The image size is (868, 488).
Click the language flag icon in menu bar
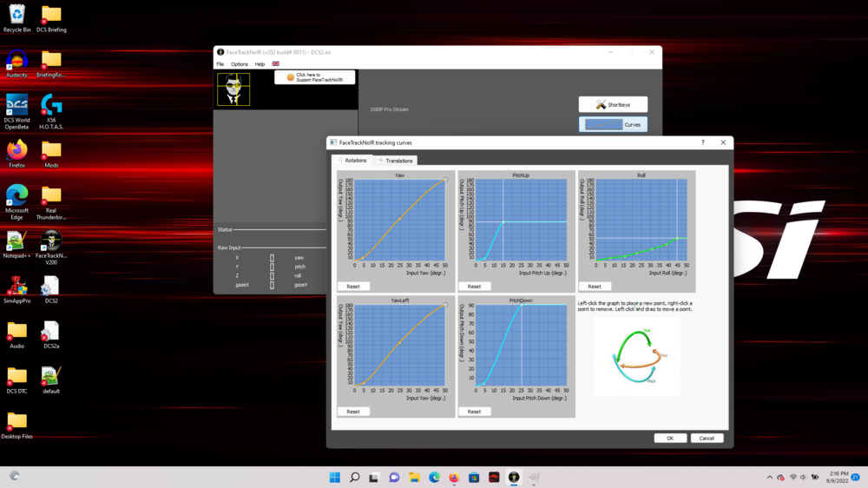276,63
